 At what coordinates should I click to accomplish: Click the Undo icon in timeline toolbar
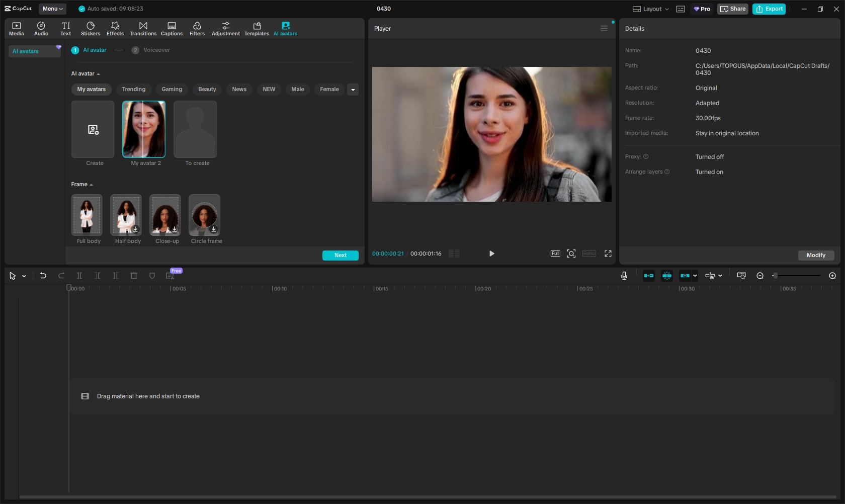point(43,276)
